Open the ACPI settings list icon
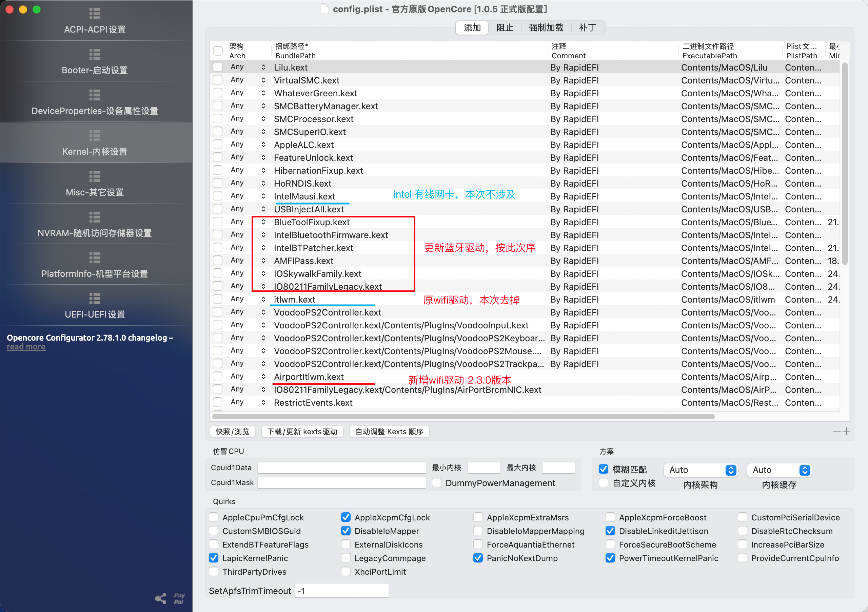The height and width of the screenshot is (612, 868). [x=95, y=14]
